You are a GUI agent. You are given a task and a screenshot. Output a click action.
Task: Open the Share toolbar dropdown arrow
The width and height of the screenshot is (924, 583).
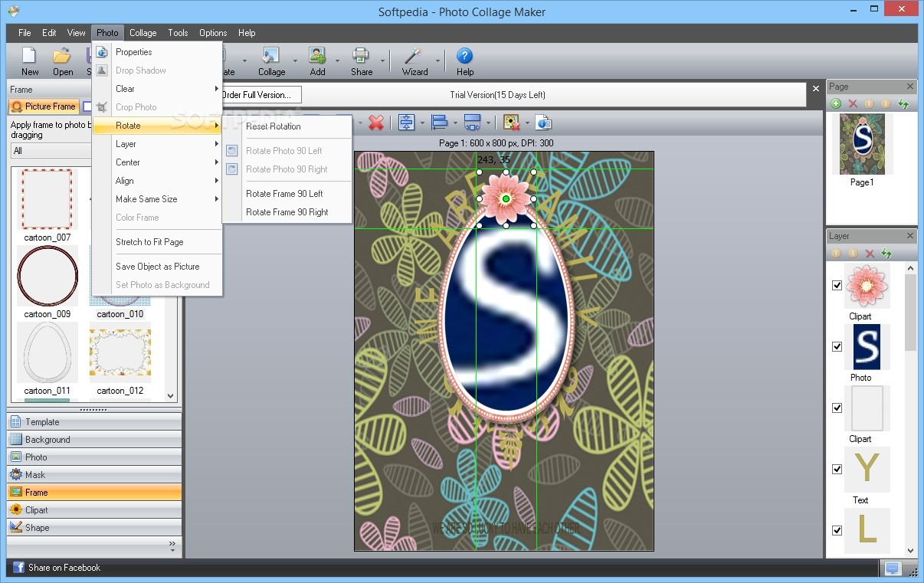[x=382, y=61]
